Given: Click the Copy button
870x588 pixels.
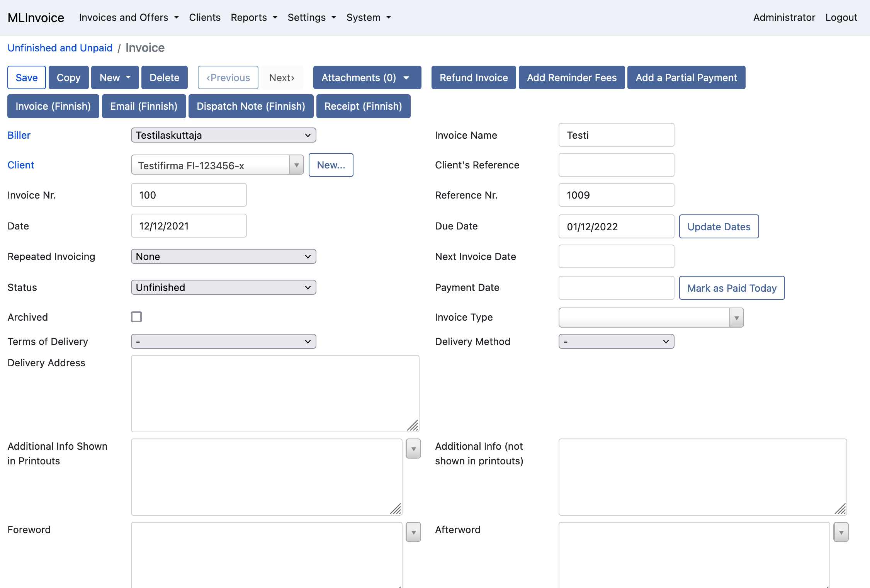Looking at the screenshot, I should 69,78.
